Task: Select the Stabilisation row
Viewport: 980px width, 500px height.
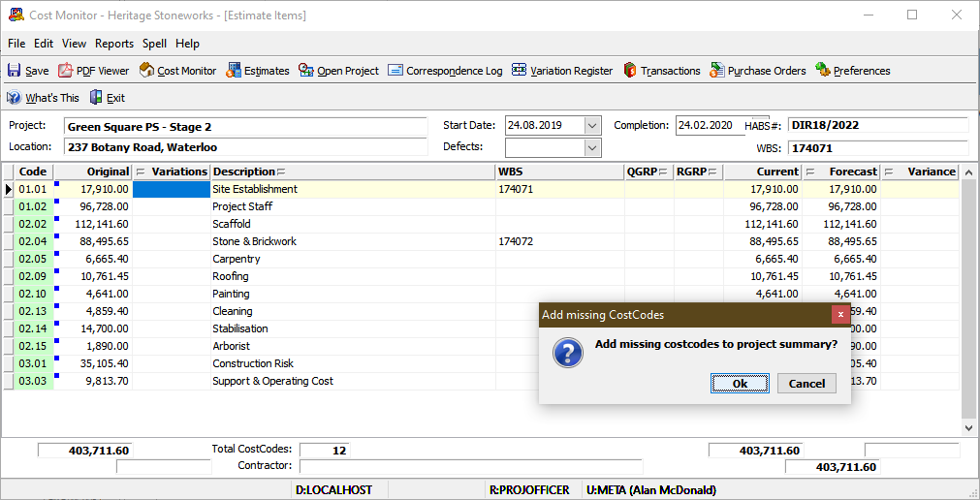Action: (x=481, y=328)
